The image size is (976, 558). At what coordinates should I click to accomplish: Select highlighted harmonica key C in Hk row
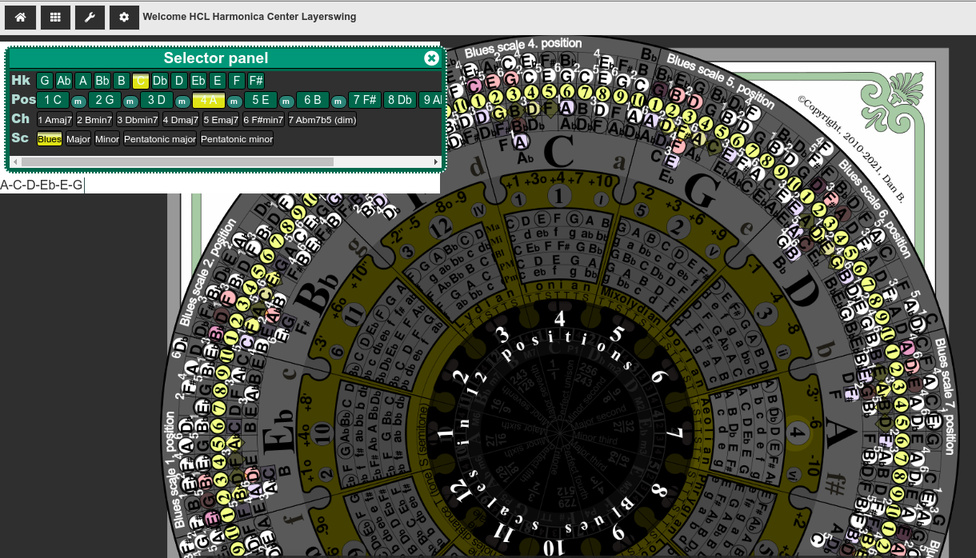point(141,81)
